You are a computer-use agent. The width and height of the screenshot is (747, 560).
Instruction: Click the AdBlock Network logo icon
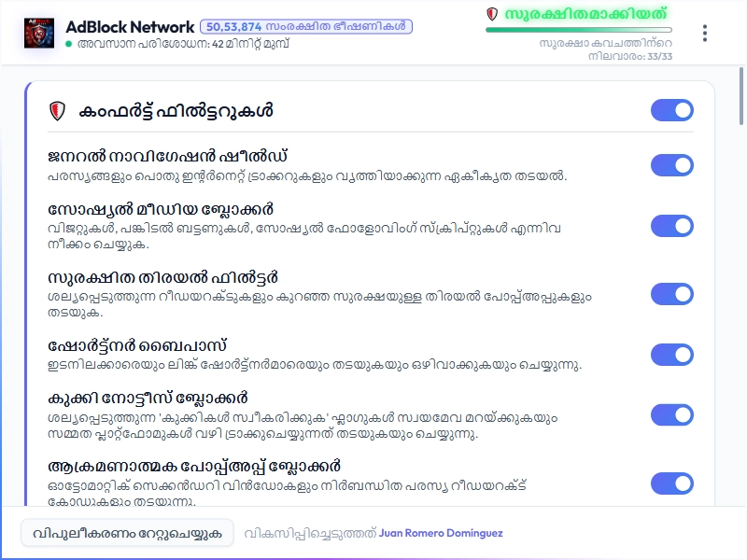[39, 33]
